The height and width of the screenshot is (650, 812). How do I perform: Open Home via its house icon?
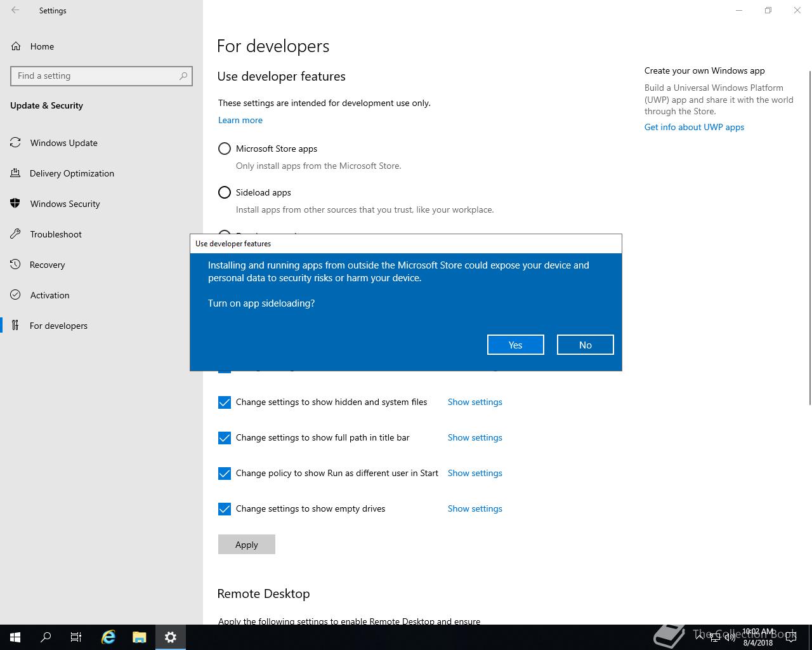coord(16,46)
